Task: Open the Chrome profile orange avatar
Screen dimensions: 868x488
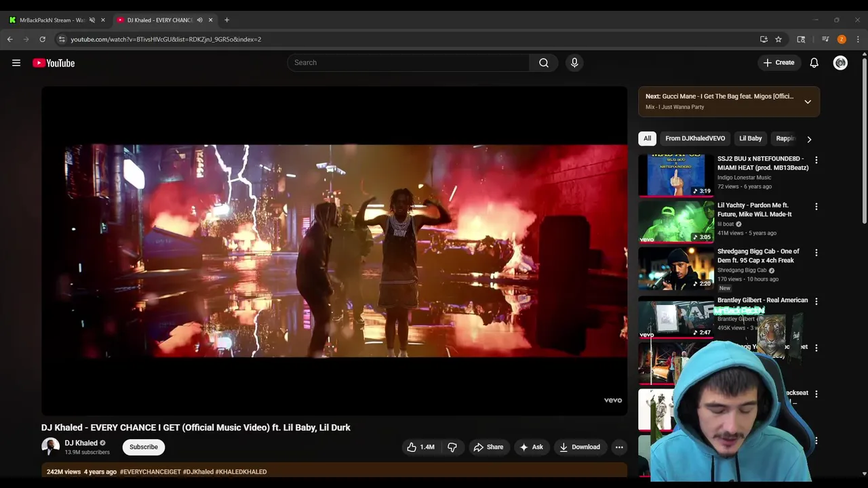Action: (842, 39)
